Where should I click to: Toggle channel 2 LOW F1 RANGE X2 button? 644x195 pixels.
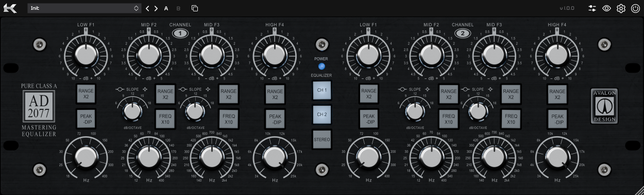368,94
